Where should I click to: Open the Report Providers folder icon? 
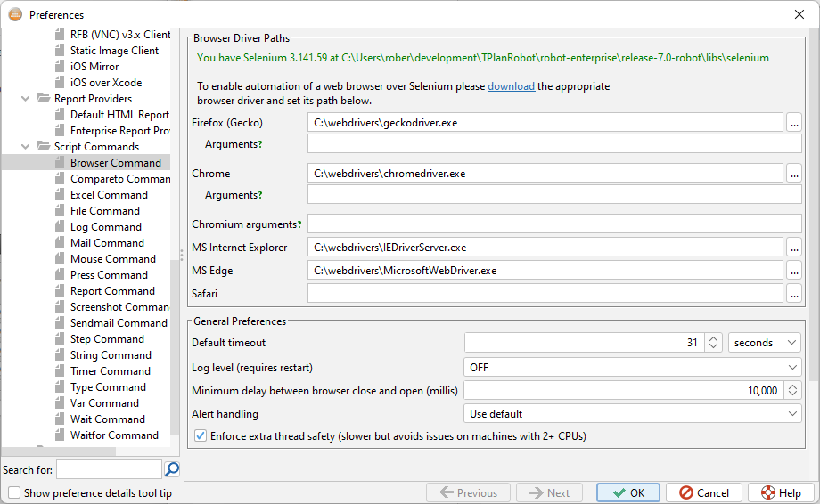[44, 99]
